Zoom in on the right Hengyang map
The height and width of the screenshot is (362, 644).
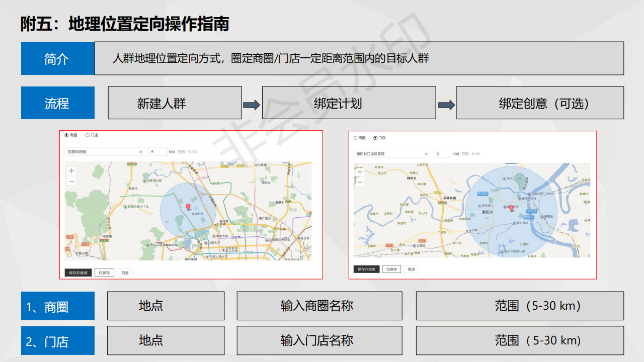point(360,172)
